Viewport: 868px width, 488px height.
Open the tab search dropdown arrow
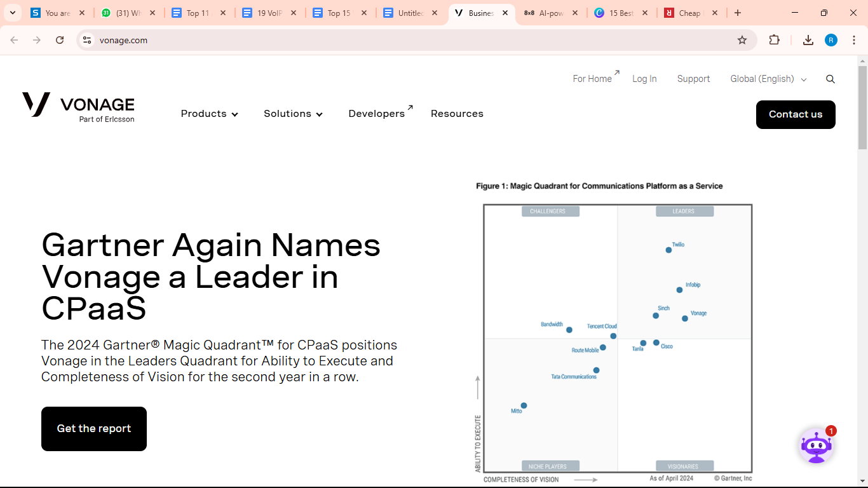pyautogui.click(x=12, y=13)
